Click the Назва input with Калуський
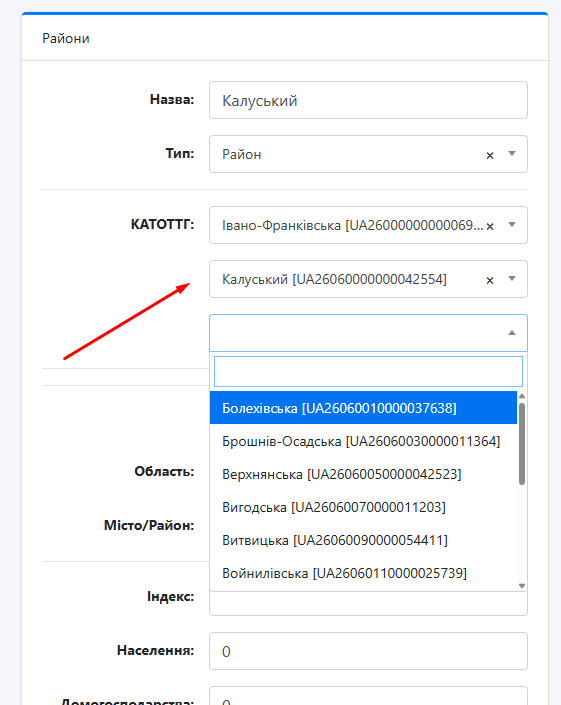The height and width of the screenshot is (705, 561). (x=368, y=100)
